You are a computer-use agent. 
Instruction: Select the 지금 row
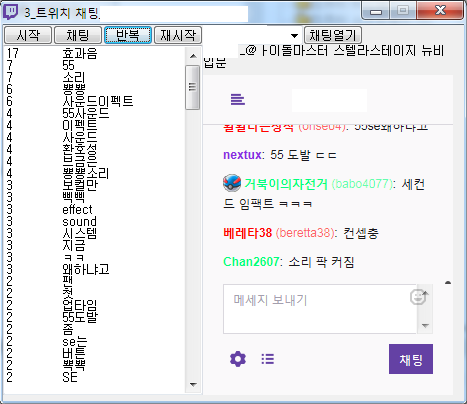[94, 245]
